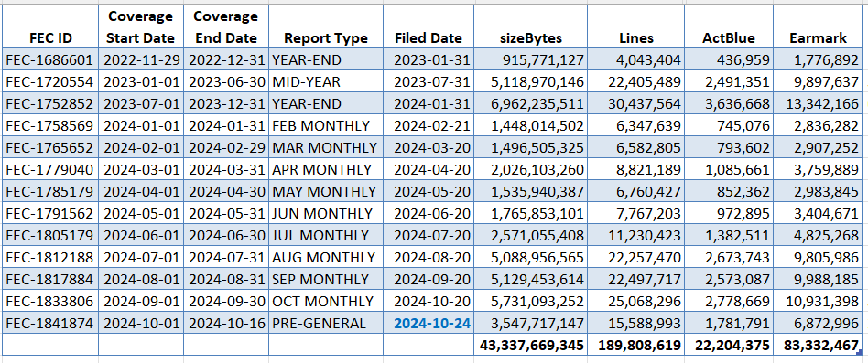Select ActBlue value 436,959
868x363 pixels.
pos(729,60)
